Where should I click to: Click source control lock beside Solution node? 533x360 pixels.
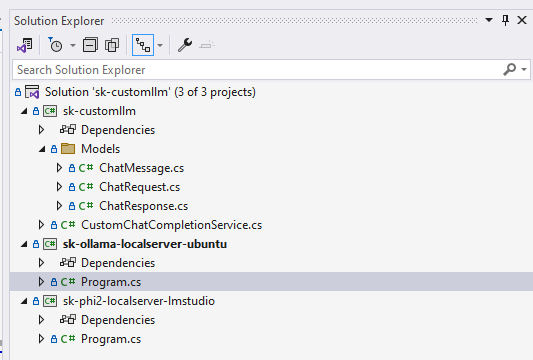pyautogui.click(x=18, y=92)
